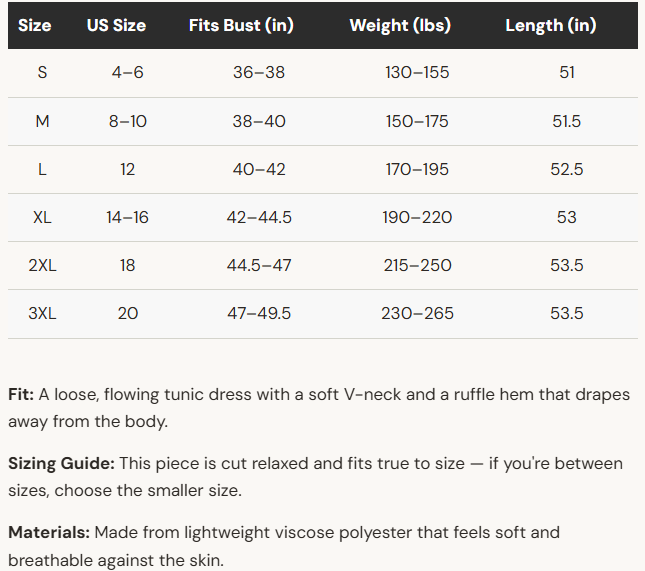This screenshot has height=571, width=645.
Task: Click the 14–16 US size cell
Action: click(x=128, y=217)
